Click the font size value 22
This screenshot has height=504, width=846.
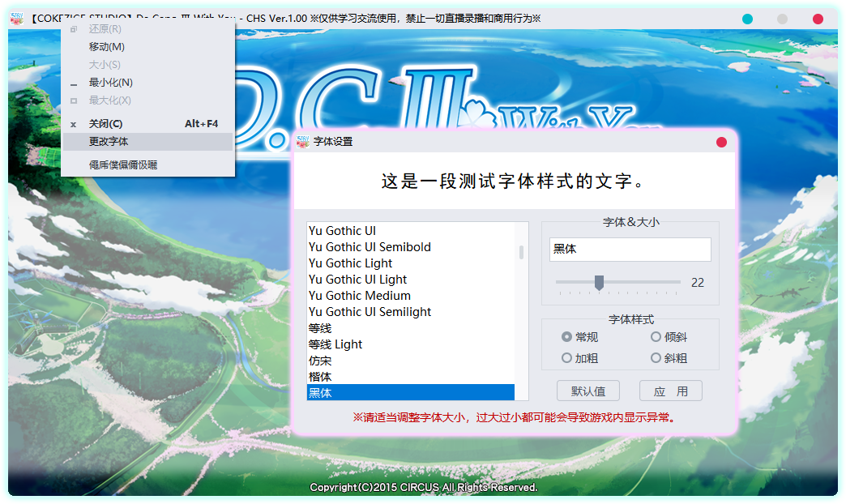point(698,283)
